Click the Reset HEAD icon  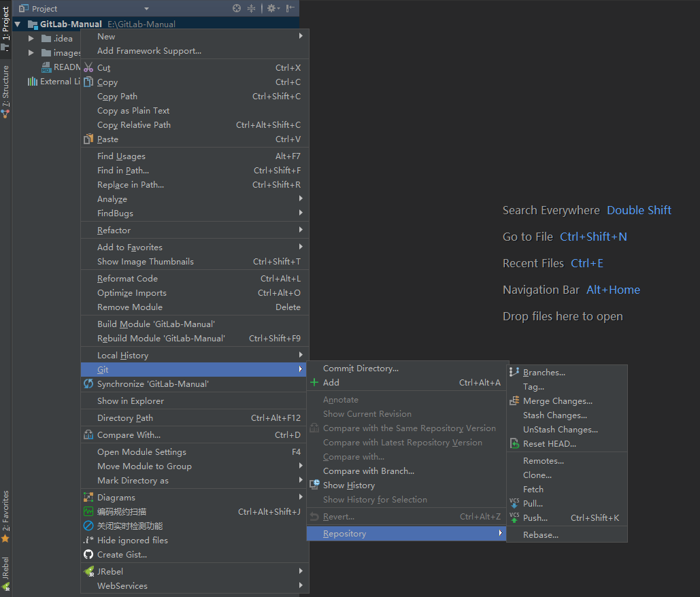pos(514,444)
